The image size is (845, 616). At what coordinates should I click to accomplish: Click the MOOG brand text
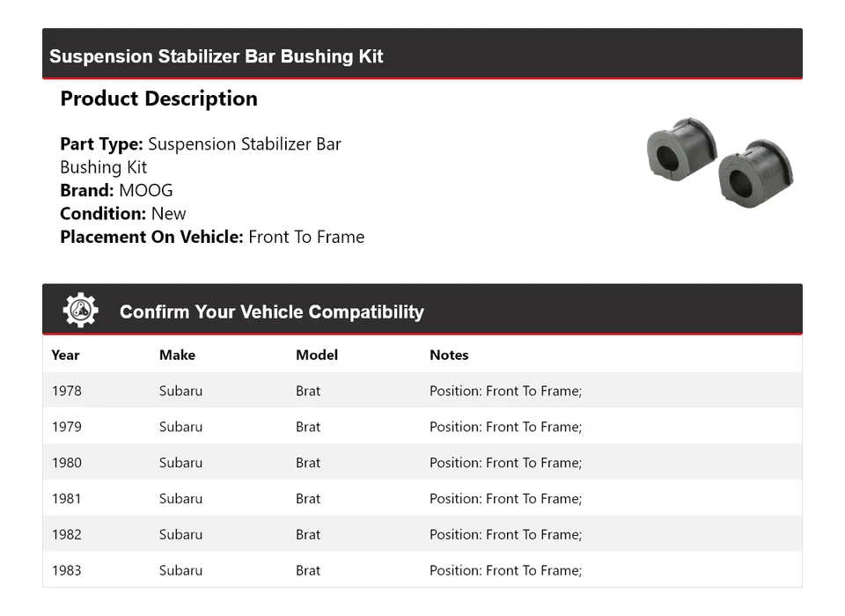click(146, 190)
